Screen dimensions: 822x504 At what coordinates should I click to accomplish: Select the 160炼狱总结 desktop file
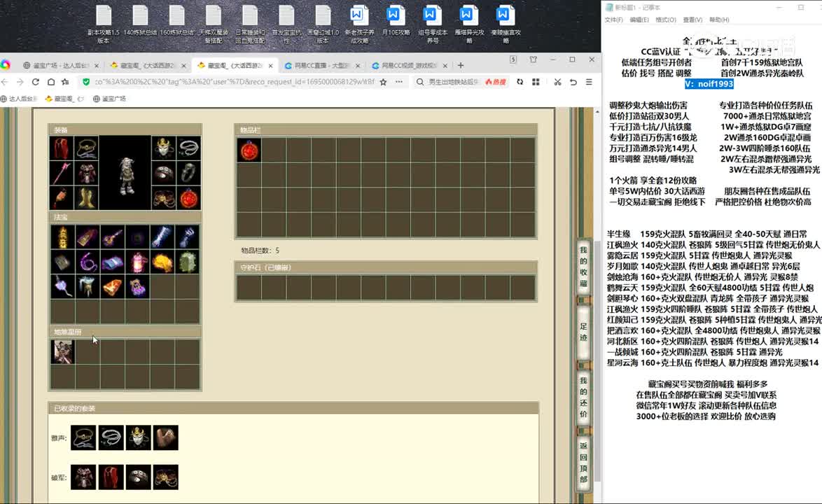[176, 21]
